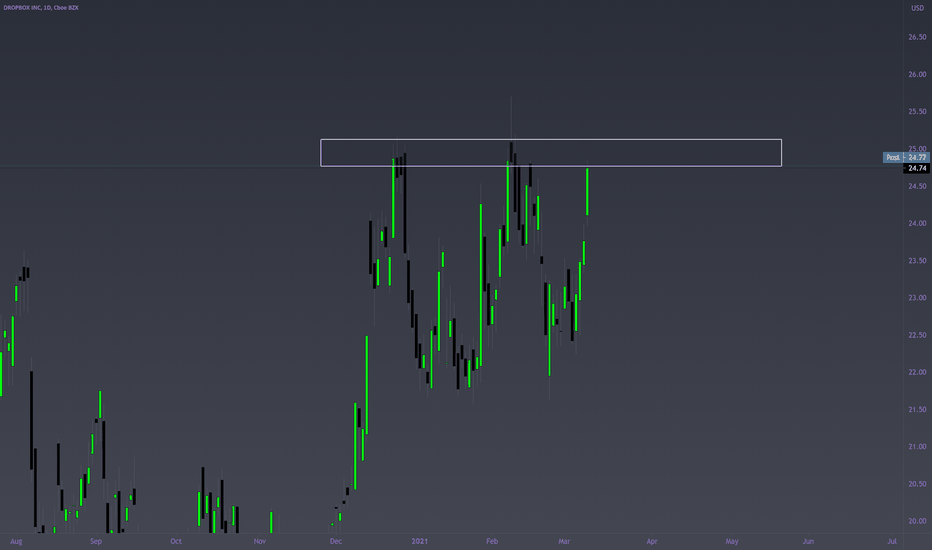Click the Dec label on time axis
This screenshot has height=550, width=932.
[336, 541]
